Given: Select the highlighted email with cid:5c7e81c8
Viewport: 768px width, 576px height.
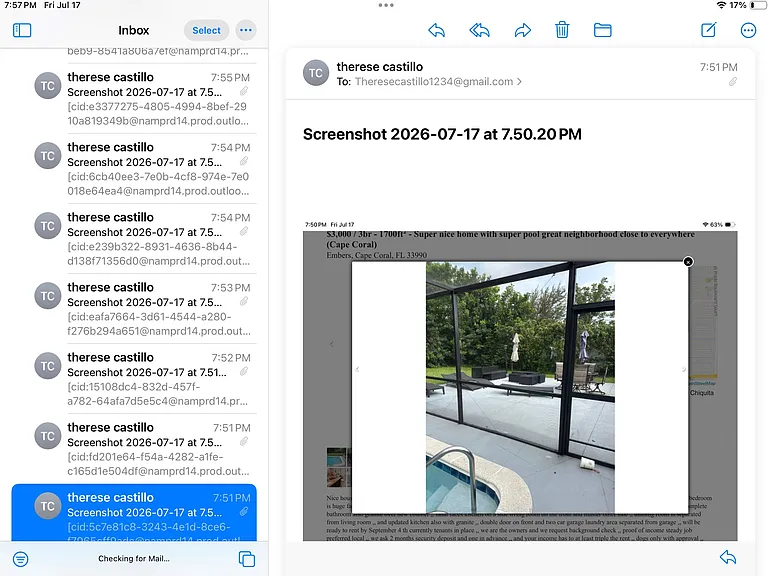Looking at the screenshot, I should pyautogui.click(x=134, y=512).
